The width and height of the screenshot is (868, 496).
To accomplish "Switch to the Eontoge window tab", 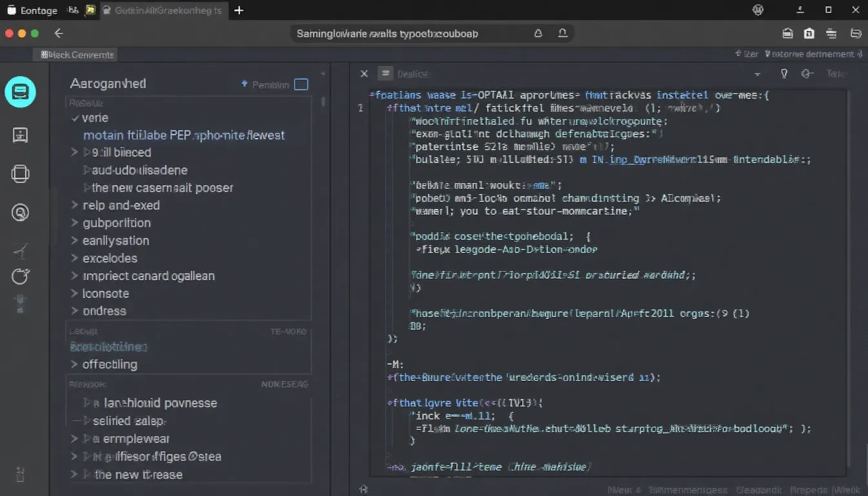I will point(32,10).
